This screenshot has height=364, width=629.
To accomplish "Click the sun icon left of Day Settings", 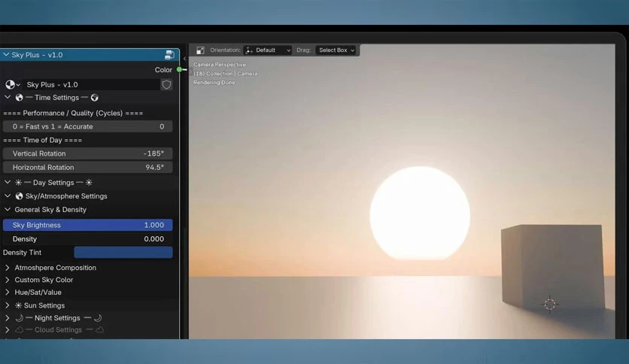I will pos(19,183).
